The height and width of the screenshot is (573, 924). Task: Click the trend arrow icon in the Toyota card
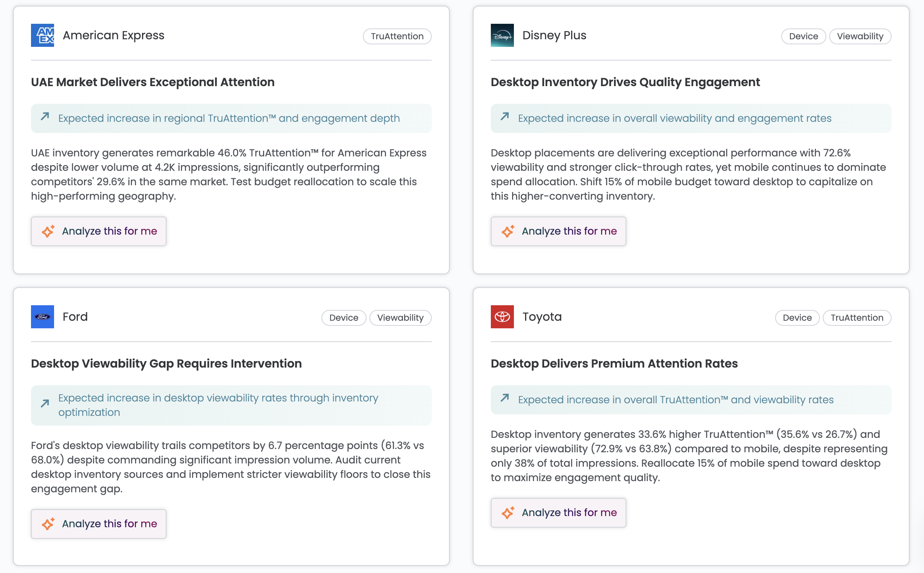[505, 398]
